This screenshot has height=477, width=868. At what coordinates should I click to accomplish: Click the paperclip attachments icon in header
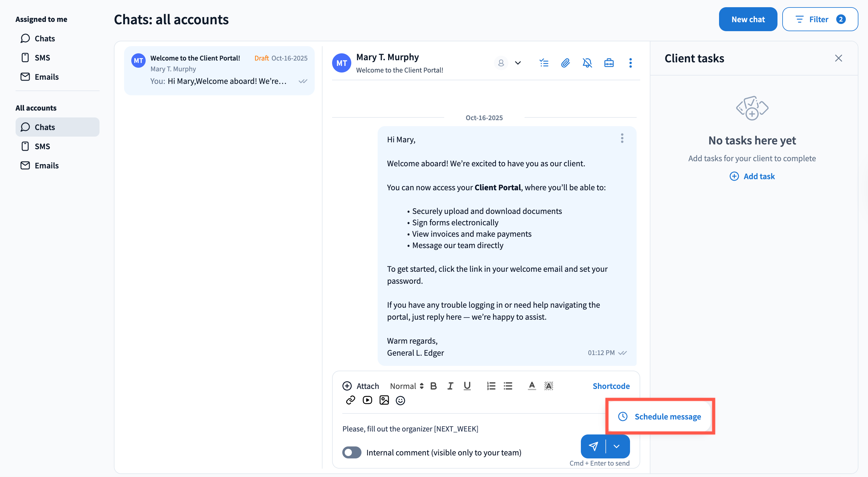(x=565, y=63)
